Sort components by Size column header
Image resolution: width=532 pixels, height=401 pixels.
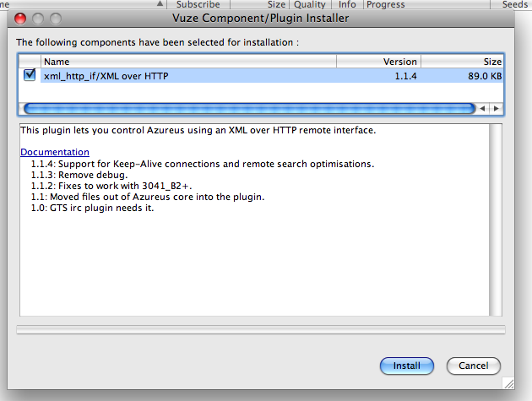tap(462, 62)
